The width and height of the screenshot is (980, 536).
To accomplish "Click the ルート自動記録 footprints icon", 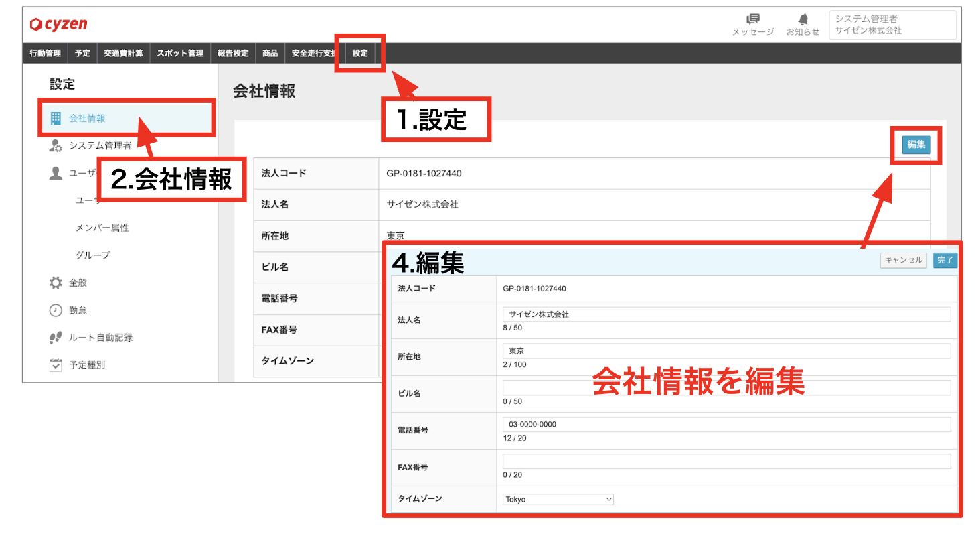I will 56,338.
